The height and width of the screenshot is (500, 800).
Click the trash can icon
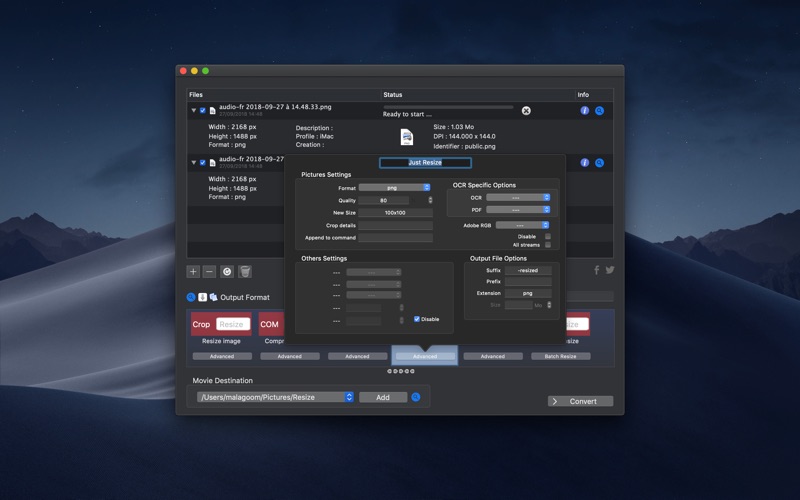pos(245,271)
